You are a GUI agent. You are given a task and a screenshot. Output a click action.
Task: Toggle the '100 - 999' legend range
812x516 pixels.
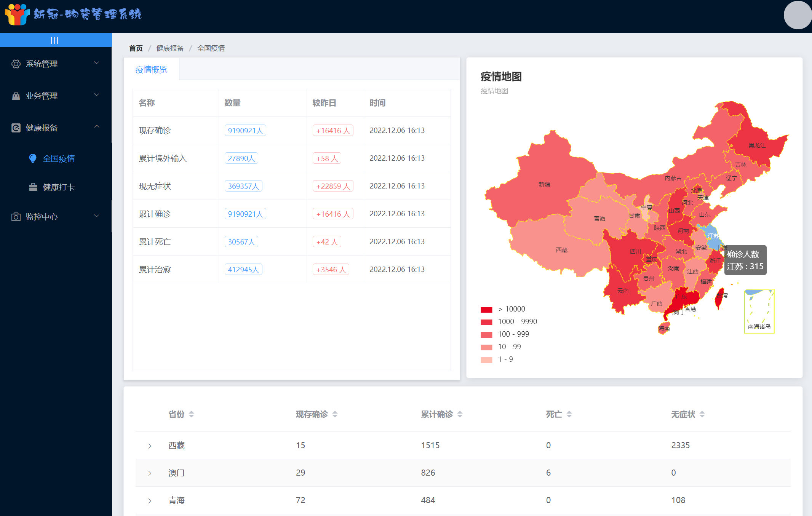pos(513,334)
